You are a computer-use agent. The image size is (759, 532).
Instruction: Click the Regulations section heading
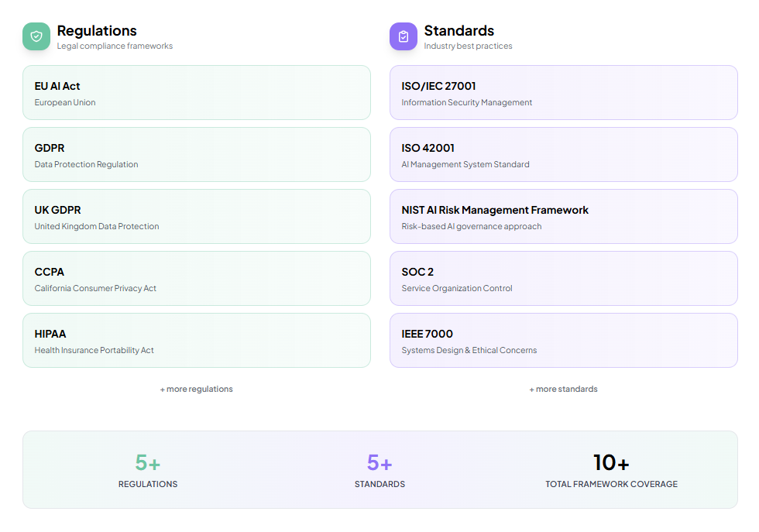(97, 31)
